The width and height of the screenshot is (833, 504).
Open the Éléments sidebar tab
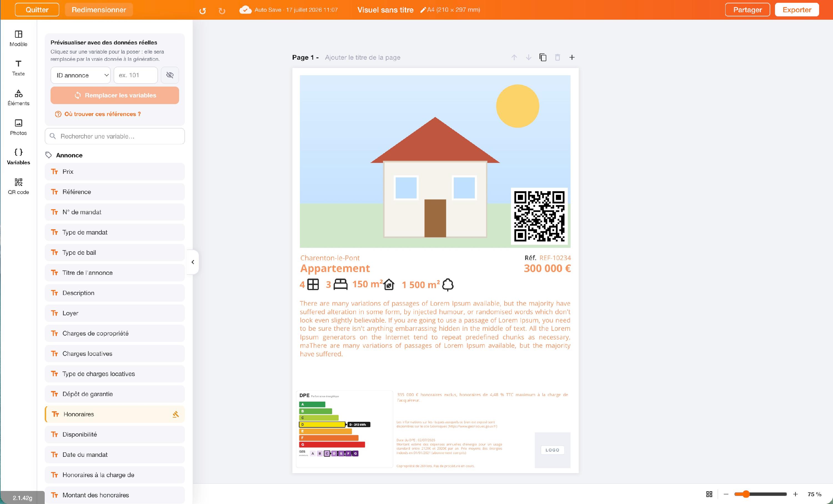[x=18, y=98]
